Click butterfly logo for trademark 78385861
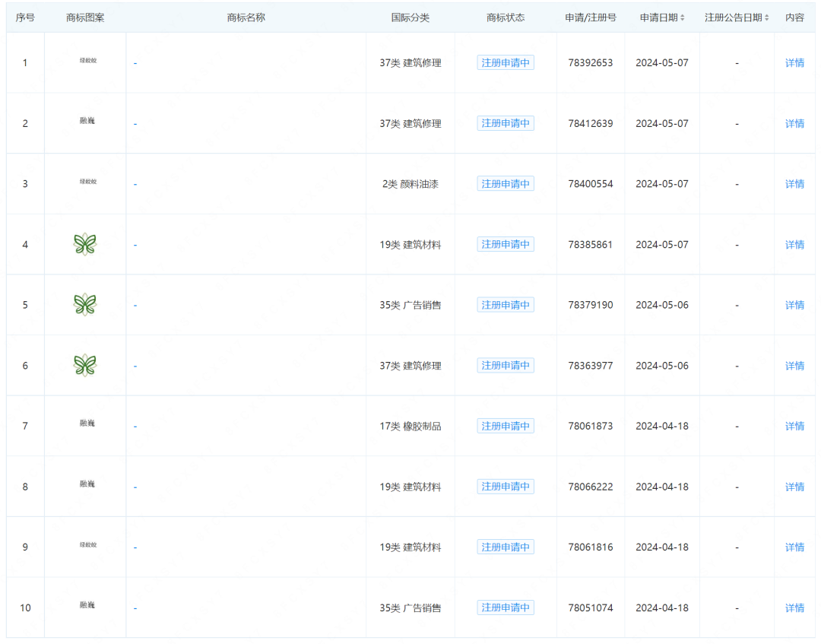 tap(85, 244)
